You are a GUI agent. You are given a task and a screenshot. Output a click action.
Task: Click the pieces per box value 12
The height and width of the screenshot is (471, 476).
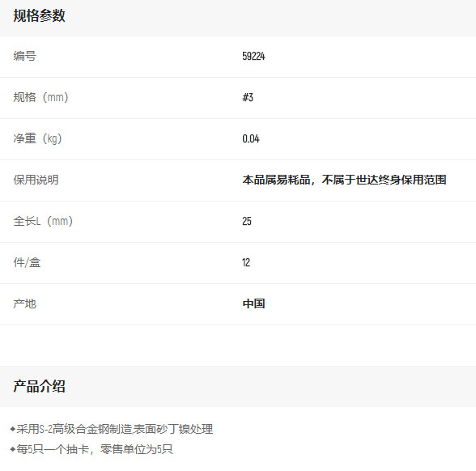[x=246, y=262]
